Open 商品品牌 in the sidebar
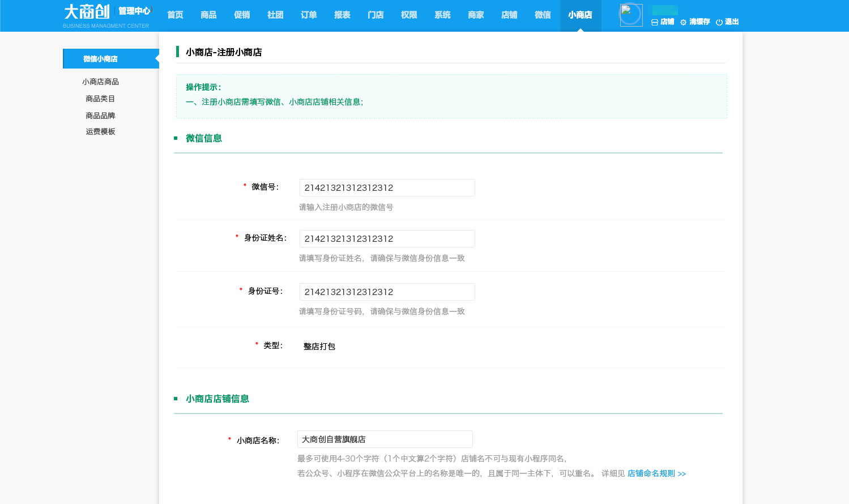This screenshot has width=849, height=504. [100, 116]
